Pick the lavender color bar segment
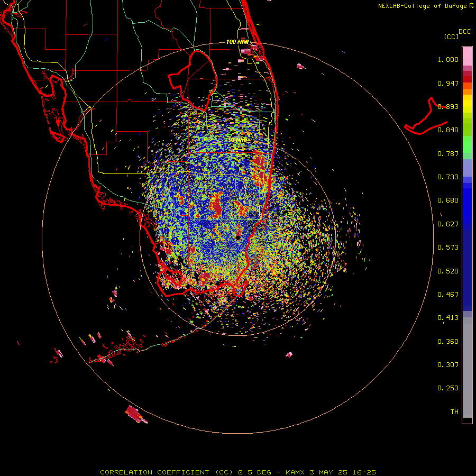476x476 pixels. pos(467,168)
